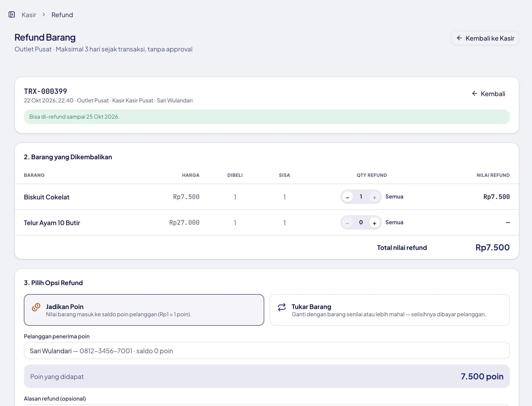Toggle the sidebar panel icon

coord(11,15)
